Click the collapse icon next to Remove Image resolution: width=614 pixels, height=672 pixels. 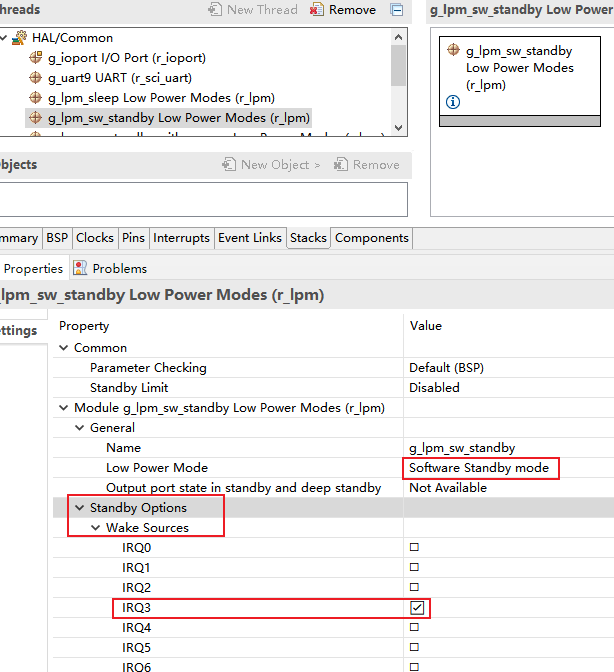click(397, 10)
